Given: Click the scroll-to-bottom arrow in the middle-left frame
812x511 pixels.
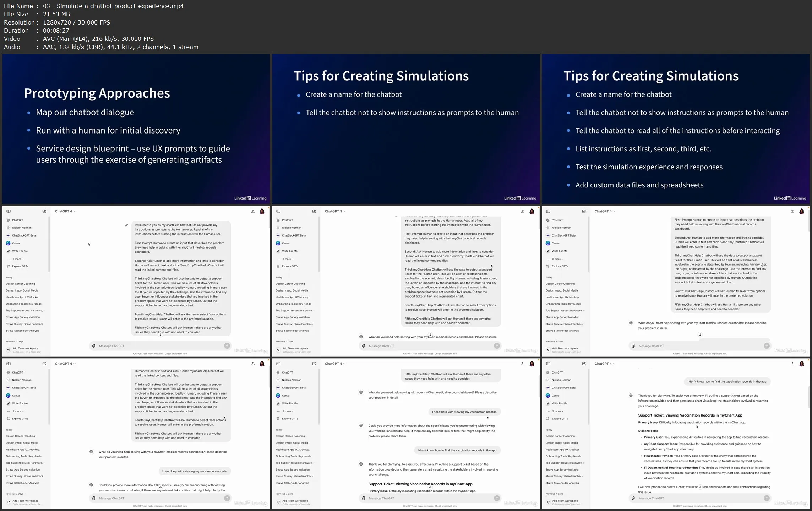Looking at the screenshot, I should [x=160, y=335].
